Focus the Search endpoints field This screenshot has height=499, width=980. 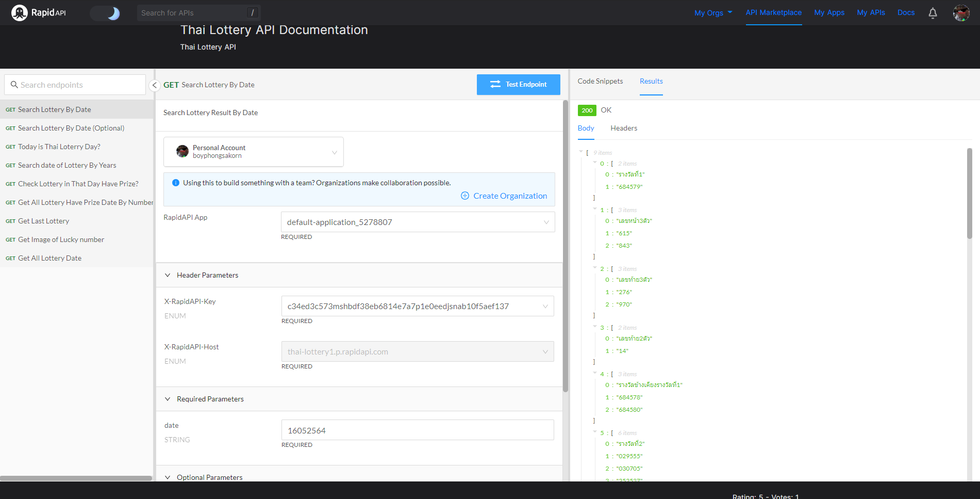click(75, 85)
